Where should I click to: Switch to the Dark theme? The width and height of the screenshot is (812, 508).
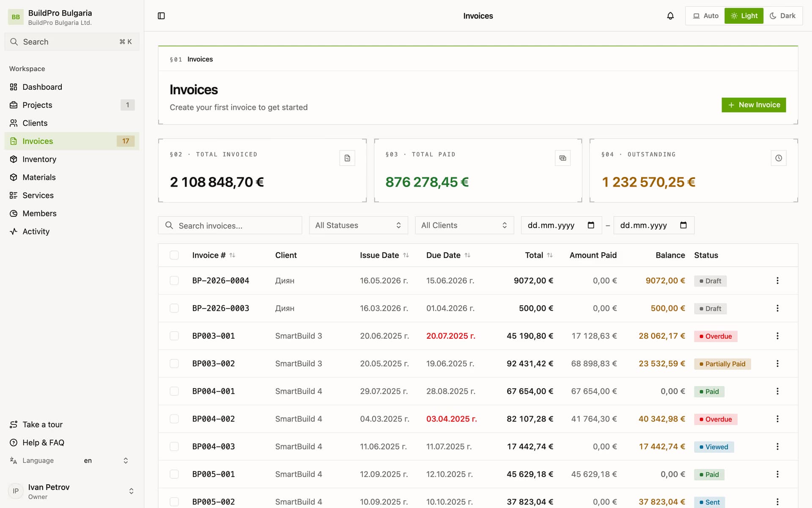[782, 16]
